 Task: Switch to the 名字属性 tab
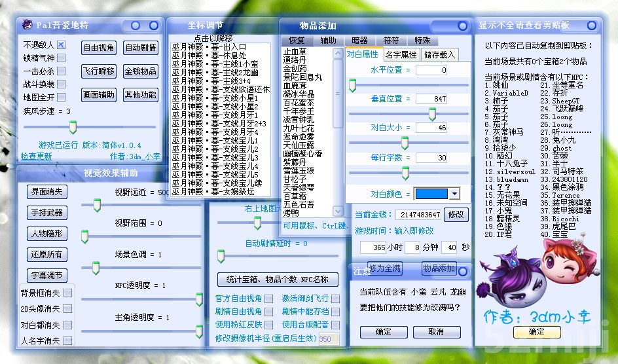pyautogui.click(x=401, y=54)
